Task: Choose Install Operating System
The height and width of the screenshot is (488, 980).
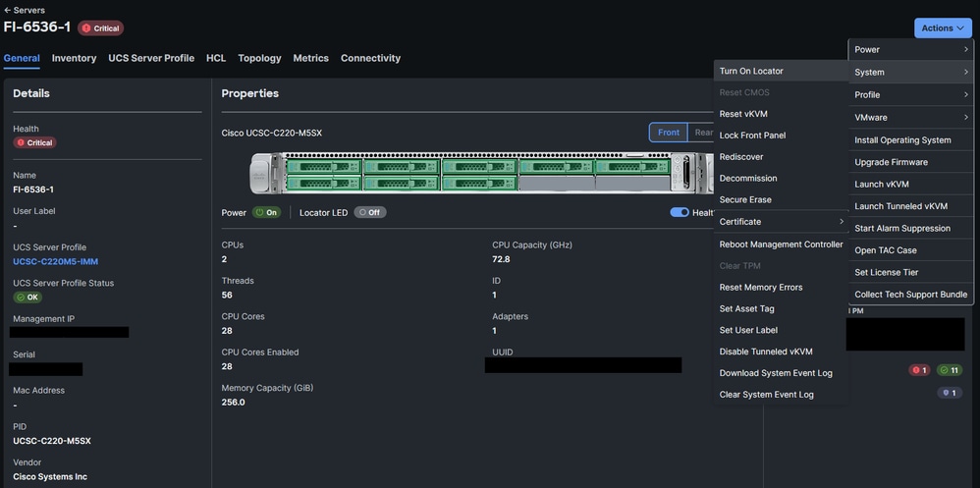Action: [x=910, y=140]
